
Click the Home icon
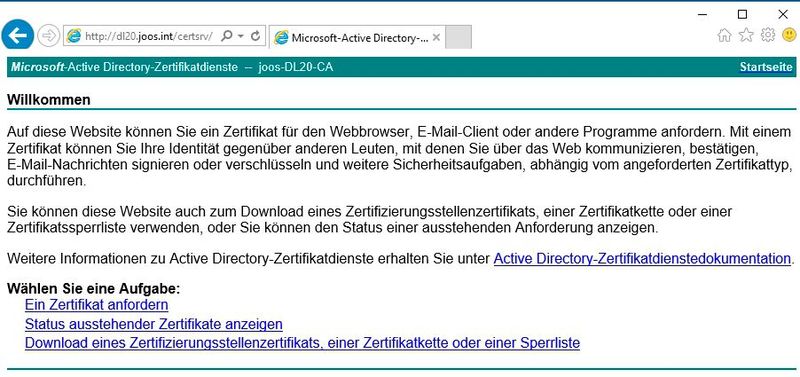tap(724, 35)
